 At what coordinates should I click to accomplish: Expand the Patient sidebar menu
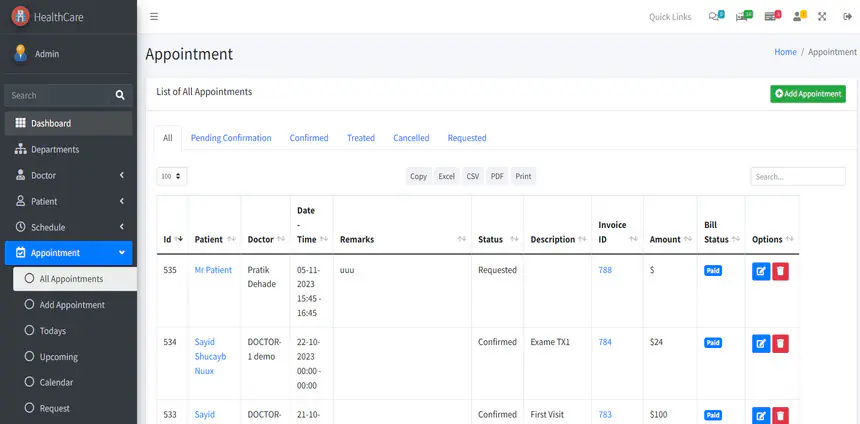pyautogui.click(x=69, y=201)
